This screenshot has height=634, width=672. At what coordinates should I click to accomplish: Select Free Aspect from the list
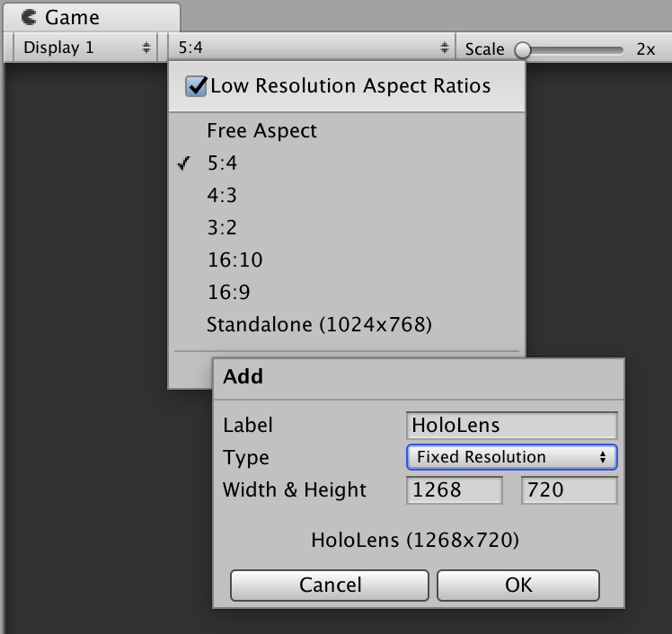(261, 130)
